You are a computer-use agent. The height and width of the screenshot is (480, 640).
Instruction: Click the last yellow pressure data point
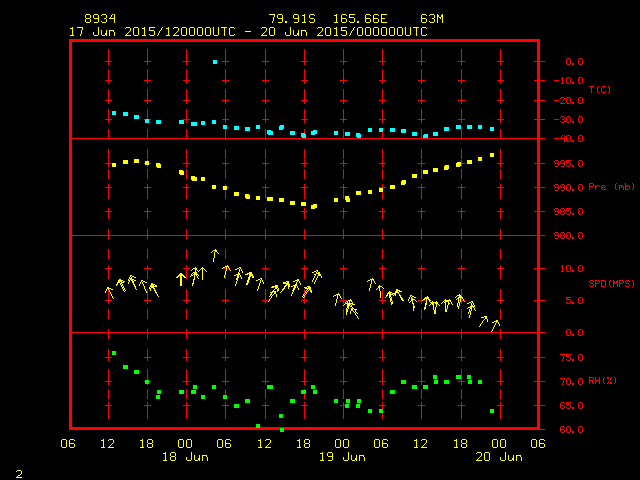pos(492,155)
